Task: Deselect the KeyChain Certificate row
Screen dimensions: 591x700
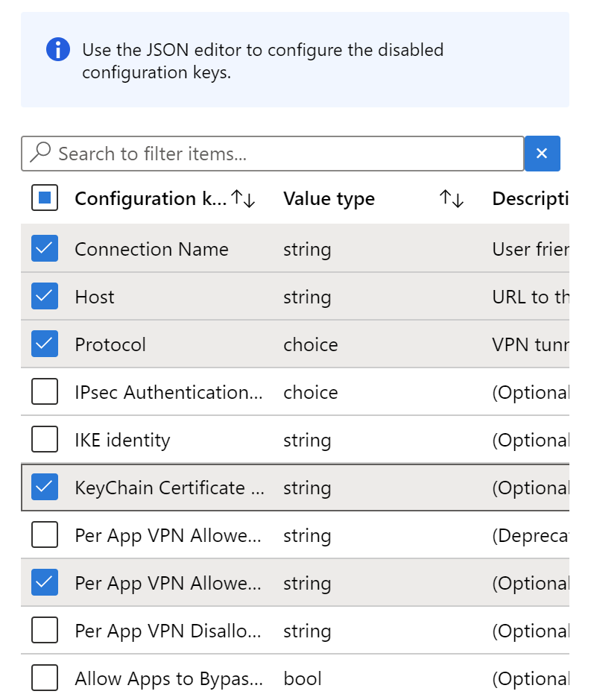Action: (x=45, y=487)
